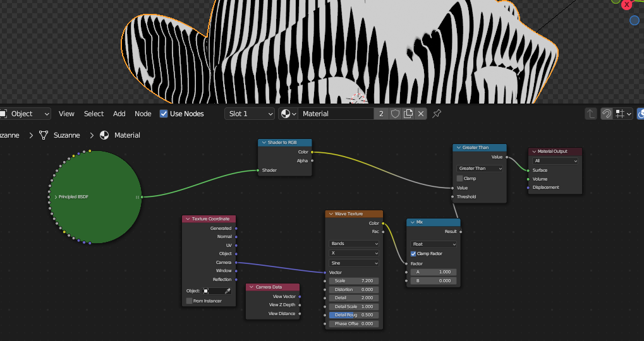Open the View menu

pyautogui.click(x=66, y=114)
